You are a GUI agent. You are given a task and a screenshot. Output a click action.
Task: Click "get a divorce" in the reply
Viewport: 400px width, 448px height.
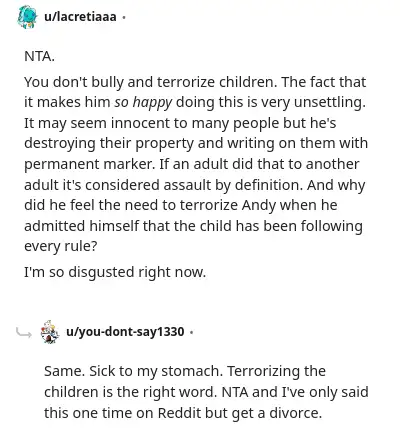click(275, 413)
